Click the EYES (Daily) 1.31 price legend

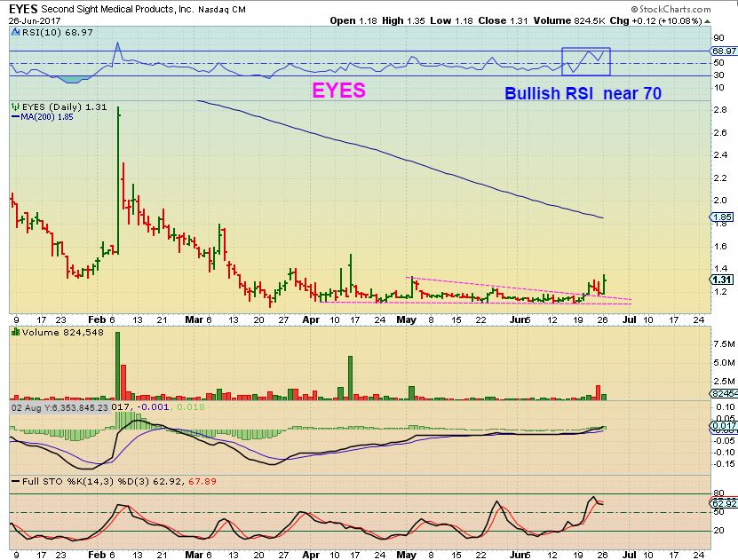click(65, 106)
